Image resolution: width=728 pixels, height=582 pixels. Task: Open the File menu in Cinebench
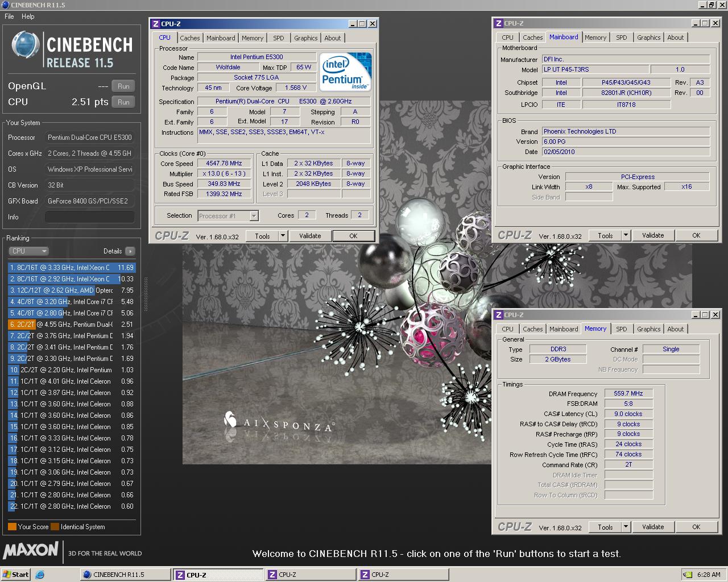pyautogui.click(x=9, y=16)
